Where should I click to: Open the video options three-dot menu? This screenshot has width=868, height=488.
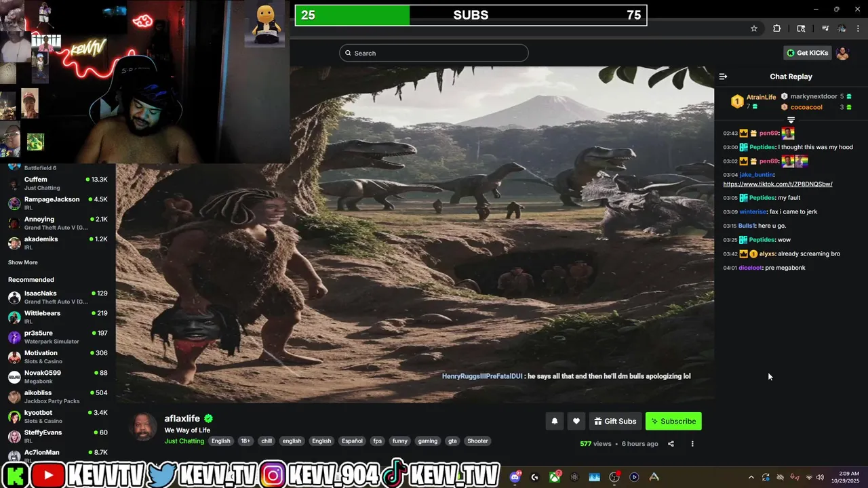click(692, 444)
